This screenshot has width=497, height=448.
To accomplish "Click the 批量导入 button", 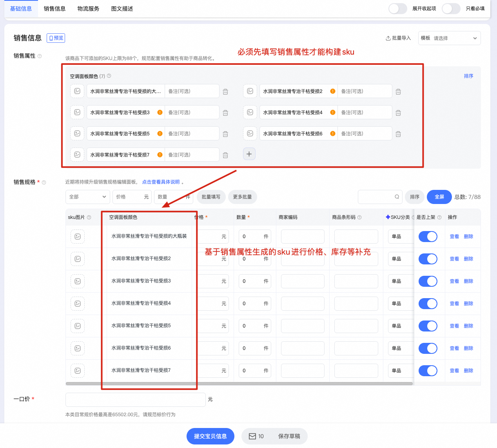I will [x=398, y=38].
